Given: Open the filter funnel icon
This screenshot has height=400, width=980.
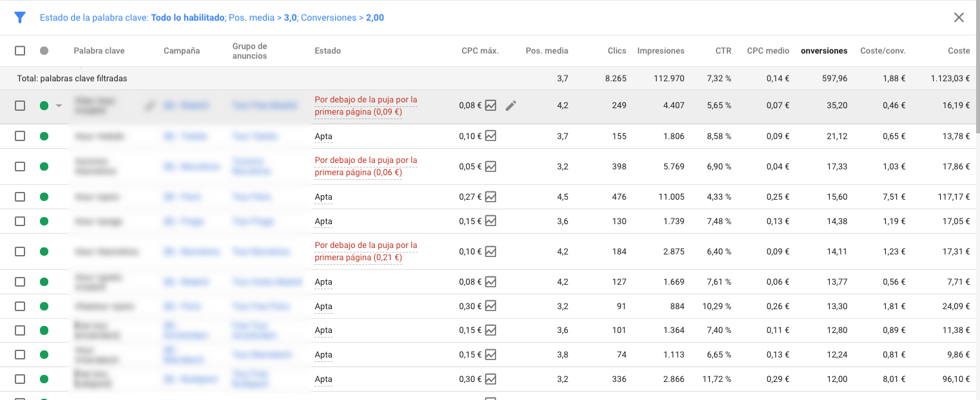Looking at the screenshot, I should [x=20, y=17].
